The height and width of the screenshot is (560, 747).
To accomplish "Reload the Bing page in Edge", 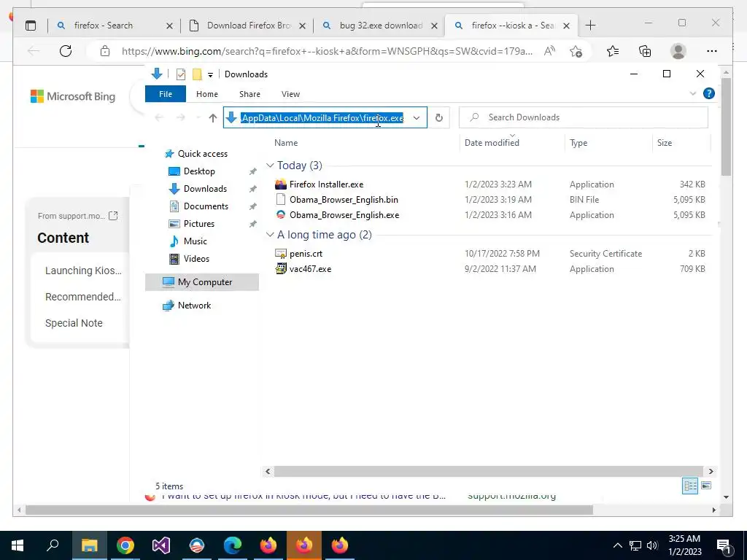I will coord(65,51).
